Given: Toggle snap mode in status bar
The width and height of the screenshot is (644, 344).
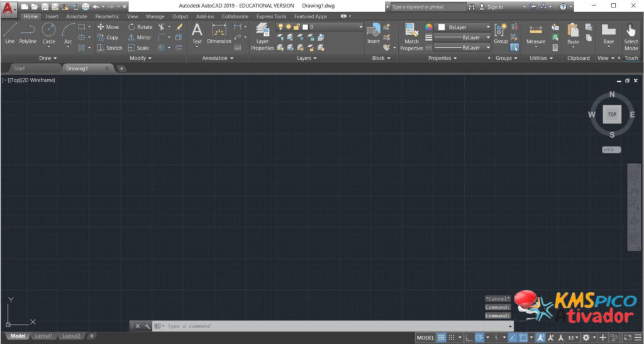Looking at the screenshot, I should point(452,338).
